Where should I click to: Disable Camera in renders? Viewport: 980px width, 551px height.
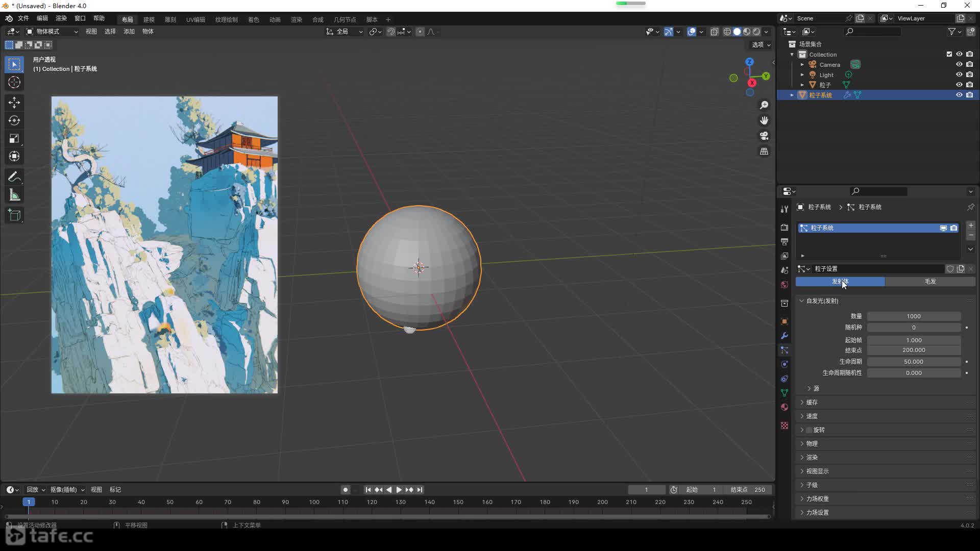(970, 64)
